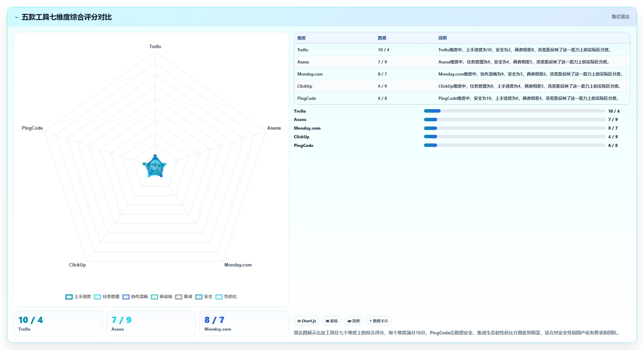The width and height of the screenshot is (644, 350).
Task: Open the Trello 10 / 4 stat card
Action: (58, 323)
